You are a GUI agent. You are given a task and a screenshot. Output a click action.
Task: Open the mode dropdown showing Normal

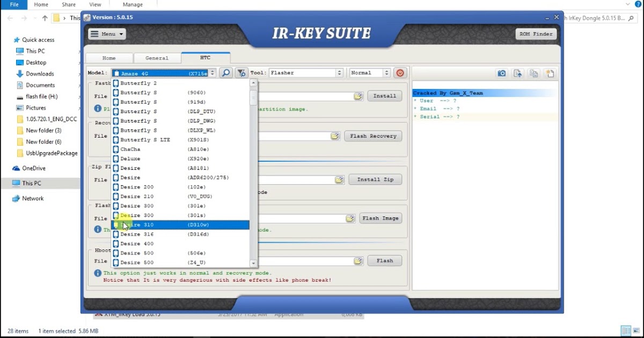(370, 73)
